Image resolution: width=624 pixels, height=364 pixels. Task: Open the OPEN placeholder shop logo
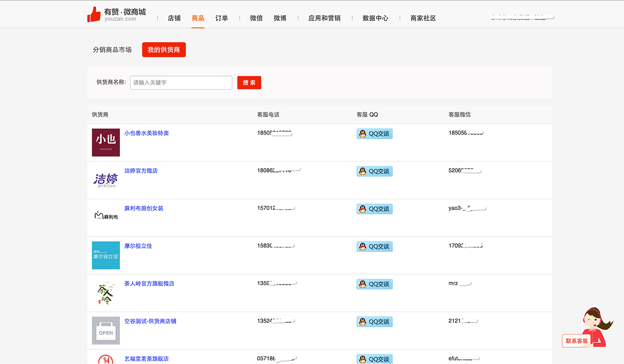106,331
